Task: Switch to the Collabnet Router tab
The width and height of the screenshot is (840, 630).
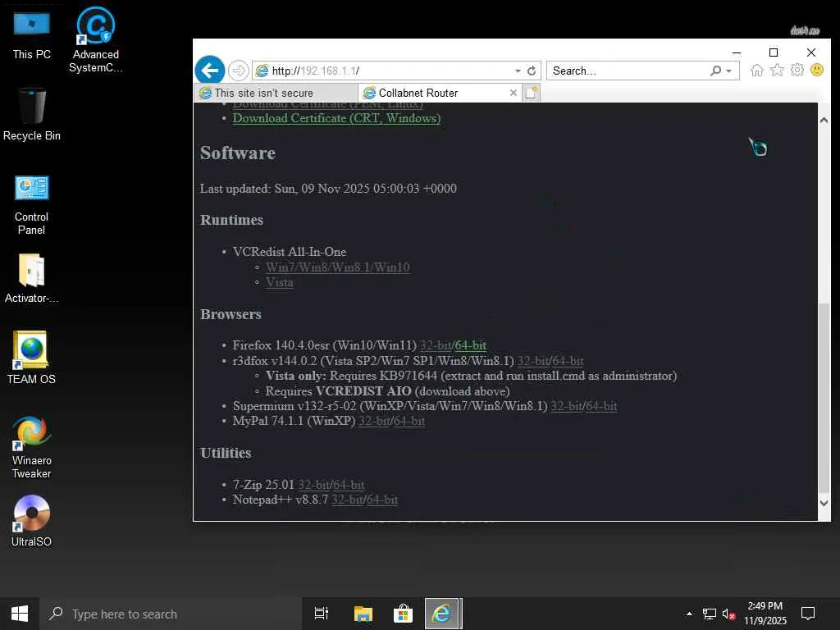Action: pos(439,93)
